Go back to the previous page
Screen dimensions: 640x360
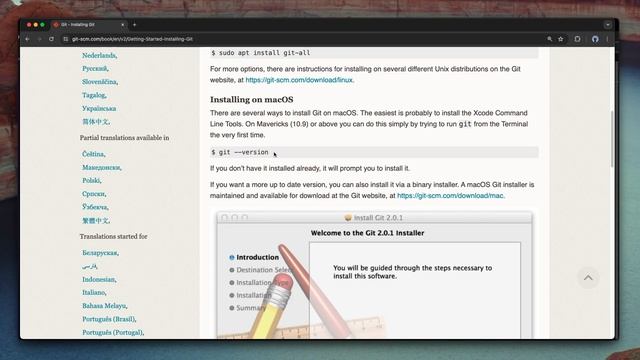(x=27, y=39)
